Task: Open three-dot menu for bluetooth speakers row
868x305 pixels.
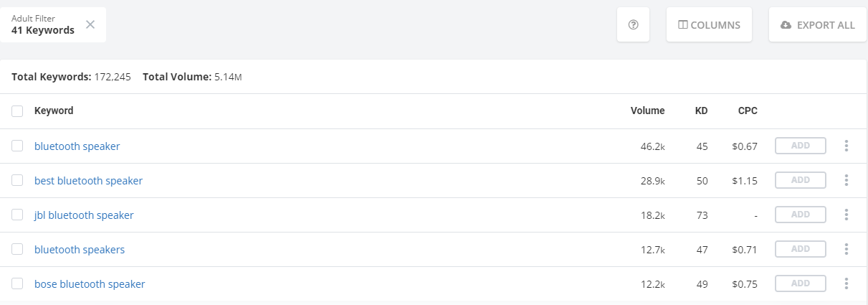Action: (x=846, y=249)
